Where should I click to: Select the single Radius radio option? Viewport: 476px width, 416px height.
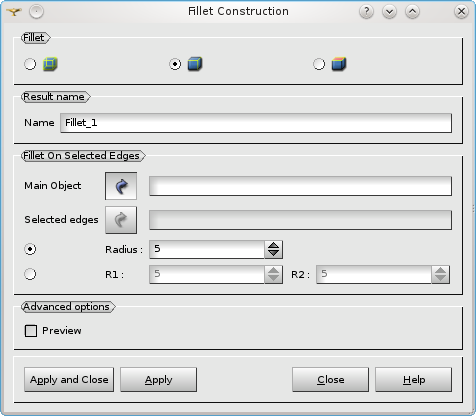coord(30,249)
